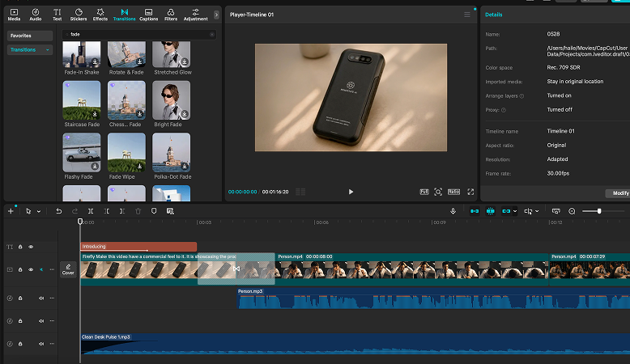Download the Rotate & Fade transition
The width and height of the screenshot is (630, 364).
[x=139, y=61]
